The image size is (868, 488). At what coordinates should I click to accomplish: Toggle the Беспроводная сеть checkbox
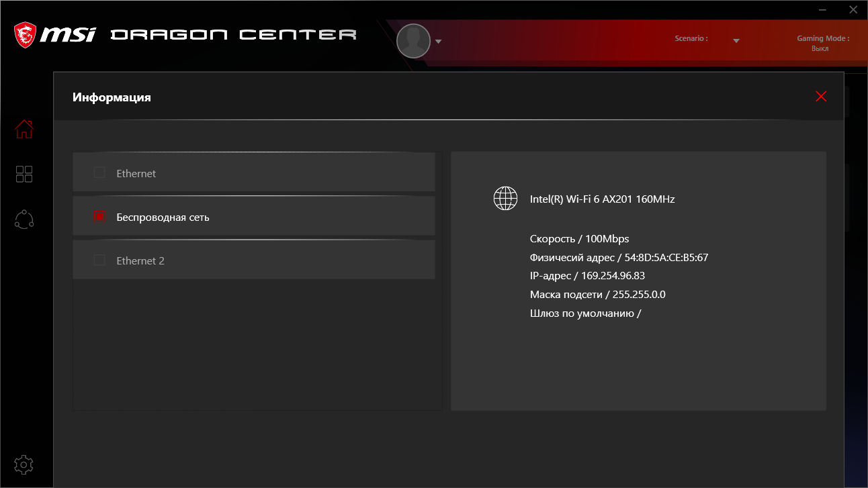click(x=99, y=216)
